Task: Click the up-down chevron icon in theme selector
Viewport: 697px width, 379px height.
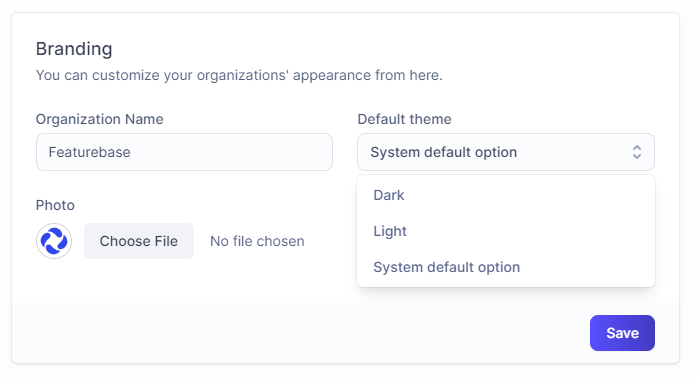Action: [x=637, y=152]
